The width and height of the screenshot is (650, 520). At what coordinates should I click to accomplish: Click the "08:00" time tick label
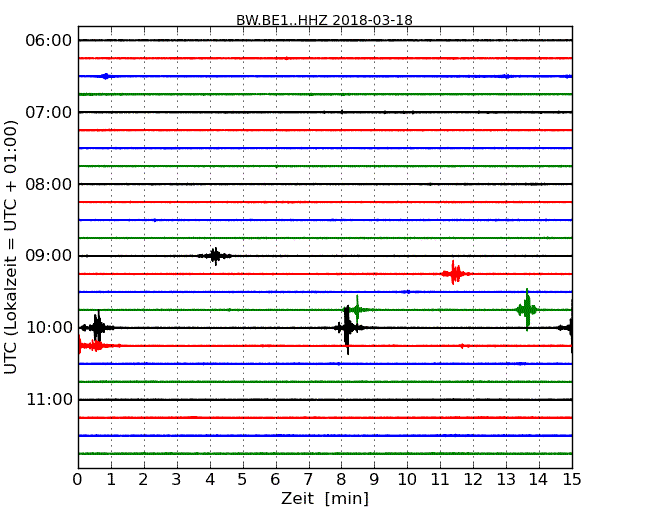pos(49,184)
